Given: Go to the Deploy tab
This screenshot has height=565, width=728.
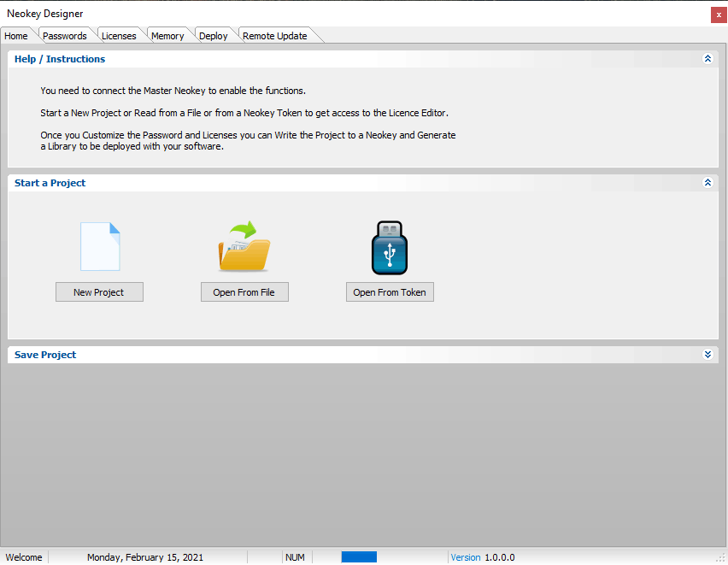Looking at the screenshot, I should [214, 36].
